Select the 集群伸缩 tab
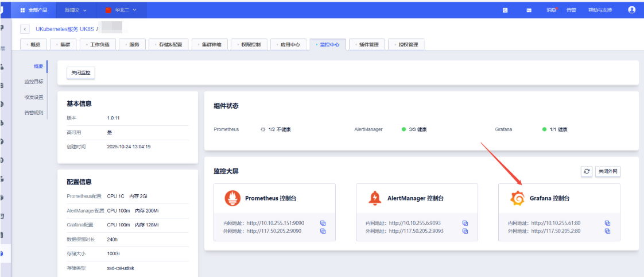This screenshot has width=644, height=277. [x=210, y=44]
